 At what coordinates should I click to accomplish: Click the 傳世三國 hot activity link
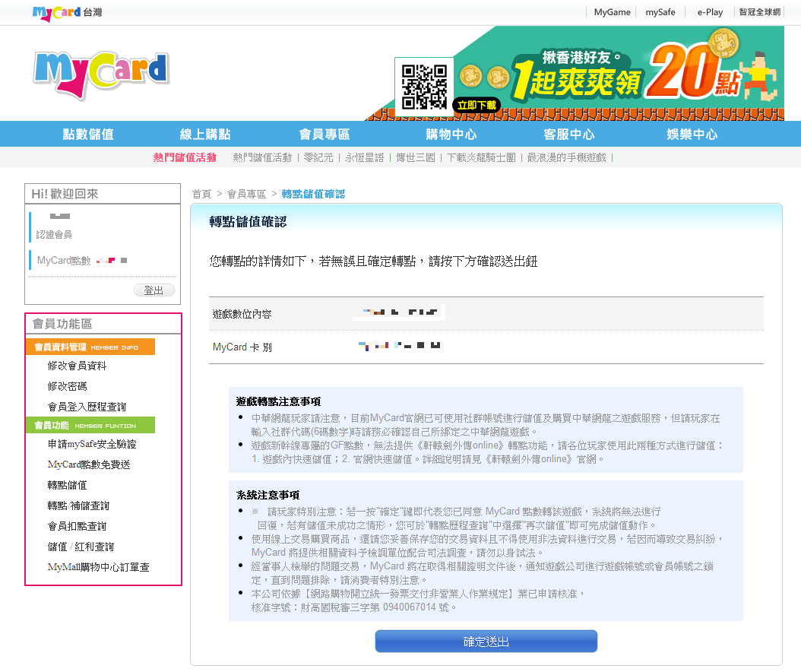pos(415,157)
